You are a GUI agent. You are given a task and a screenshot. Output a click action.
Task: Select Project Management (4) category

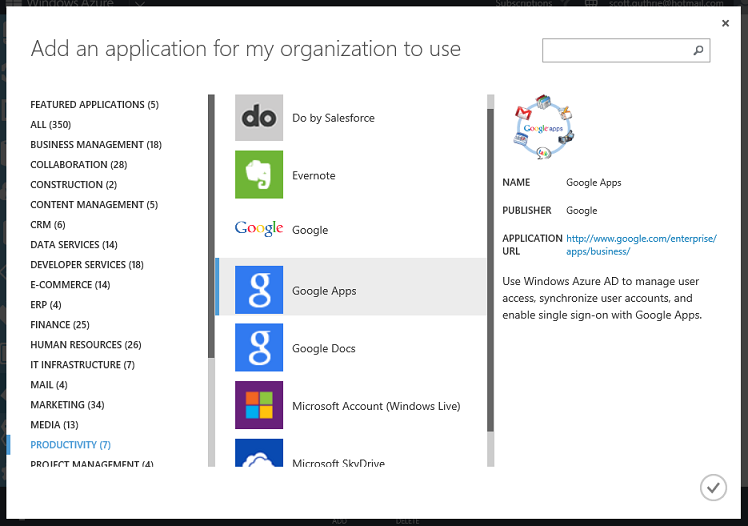(x=92, y=463)
